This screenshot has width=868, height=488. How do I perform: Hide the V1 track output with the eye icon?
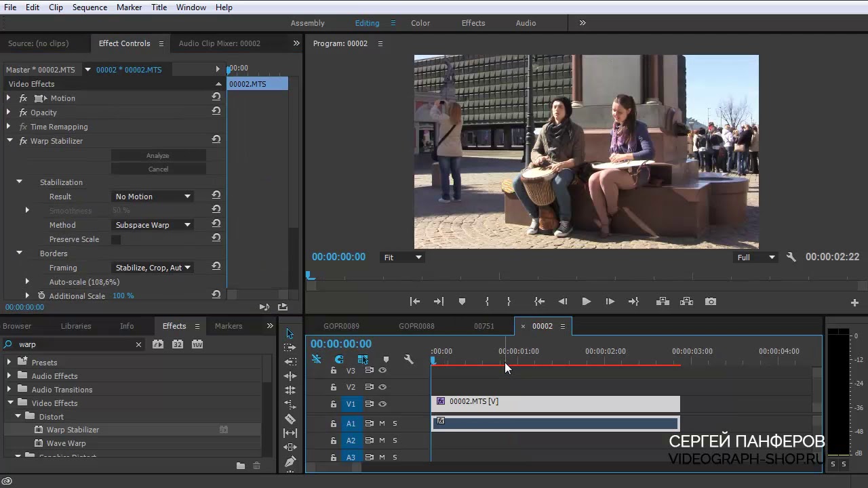click(382, 404)
